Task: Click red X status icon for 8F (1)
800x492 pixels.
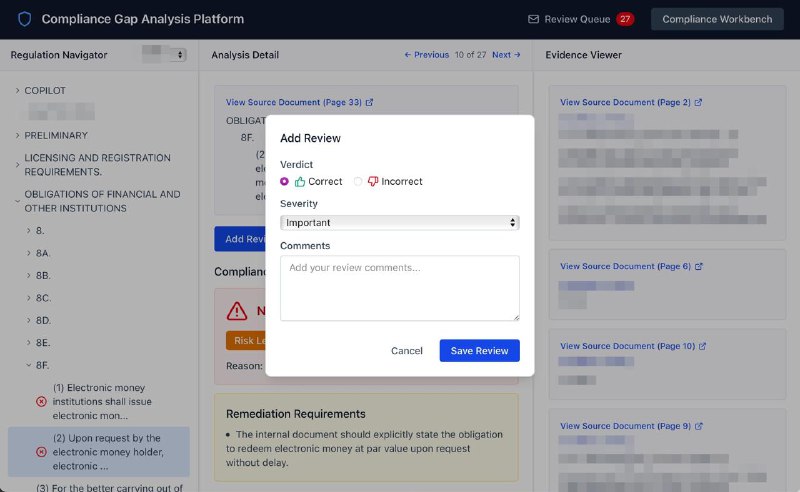Action: [41, 402]
